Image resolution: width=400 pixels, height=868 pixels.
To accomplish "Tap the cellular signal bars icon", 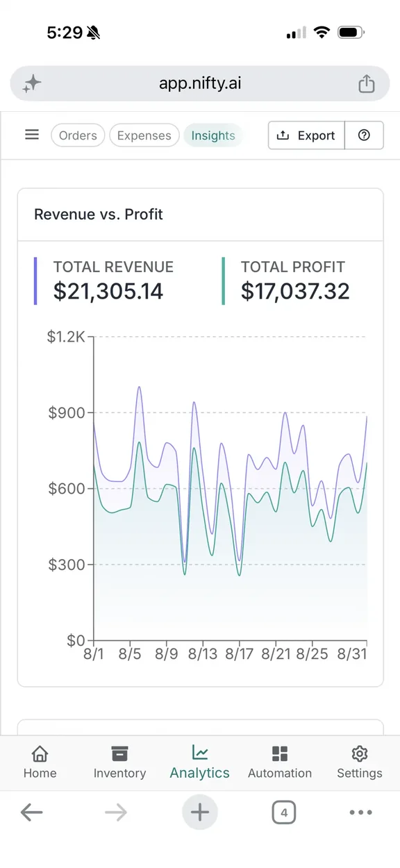I will pyautogui.click(x=296, y=33).
